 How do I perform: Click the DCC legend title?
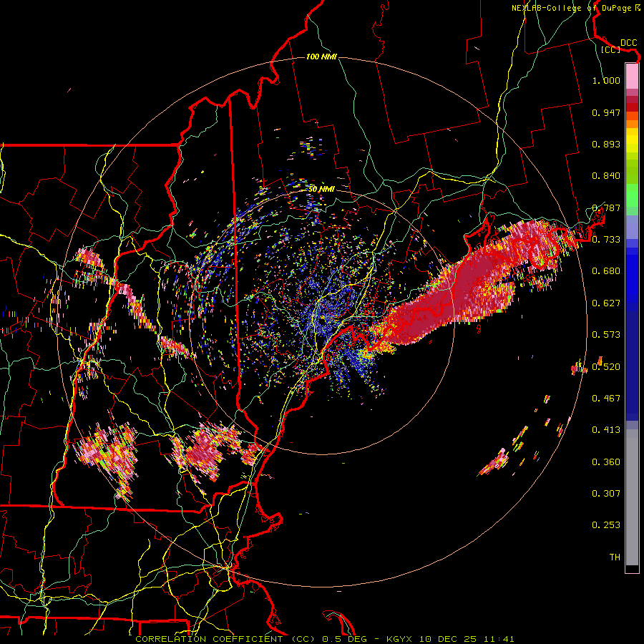[628, 42]
